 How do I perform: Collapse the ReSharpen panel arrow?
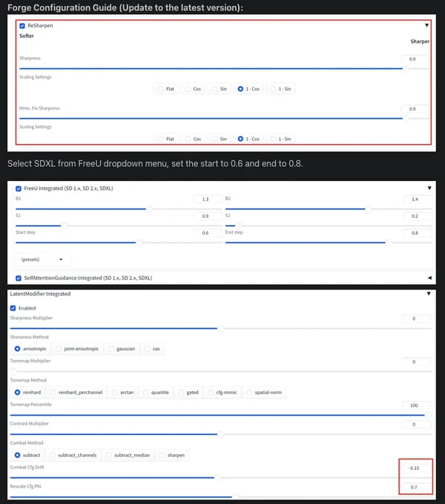426,26
